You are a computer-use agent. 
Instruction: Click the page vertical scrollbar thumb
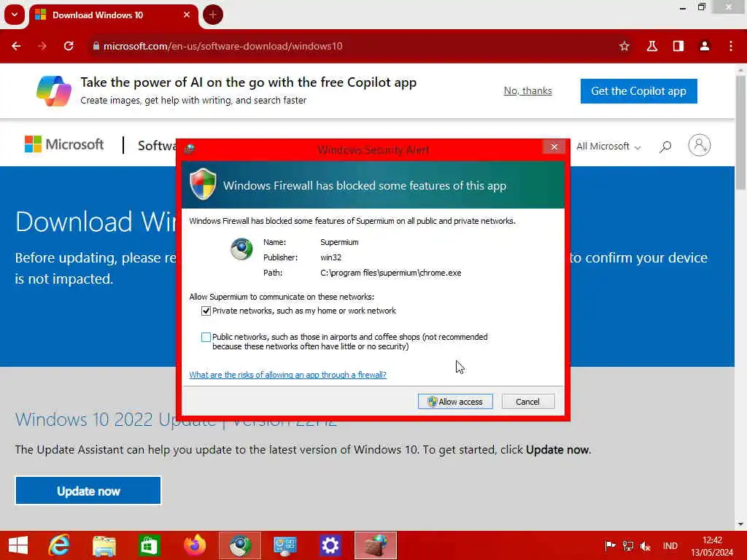tap(740, 133)
